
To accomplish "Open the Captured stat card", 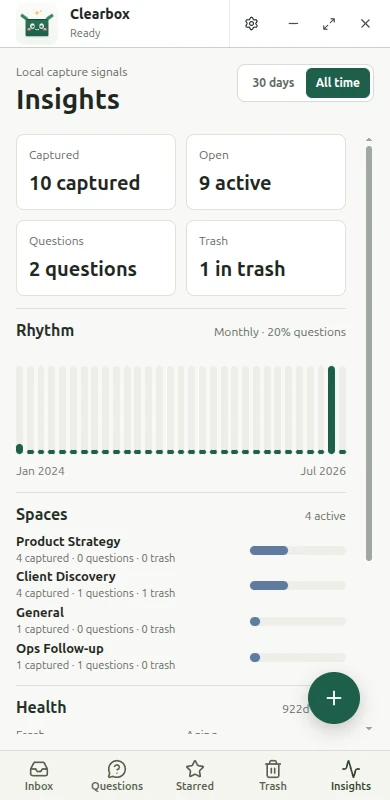I will pos(96,172).
